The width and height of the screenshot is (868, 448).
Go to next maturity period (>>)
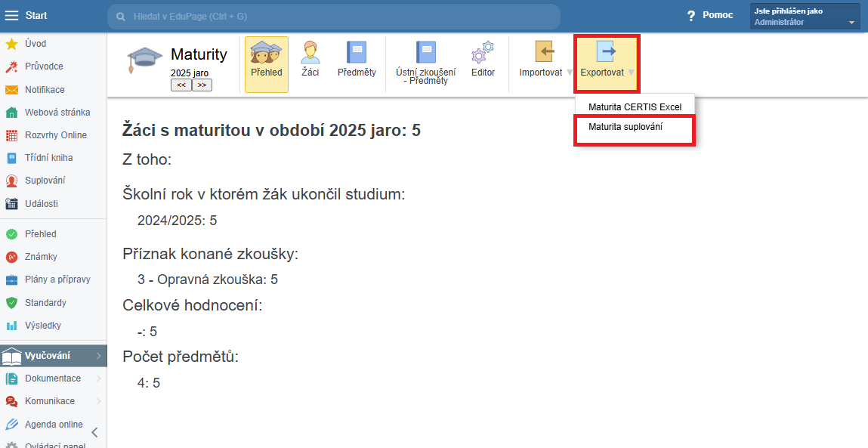pyautogui.click(x=202, y=85)
